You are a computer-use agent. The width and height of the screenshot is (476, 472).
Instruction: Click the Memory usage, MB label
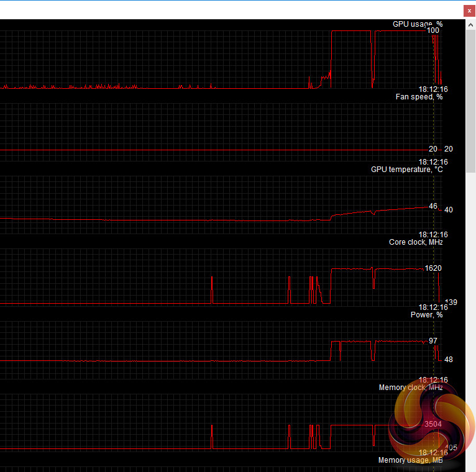point(410,460)
